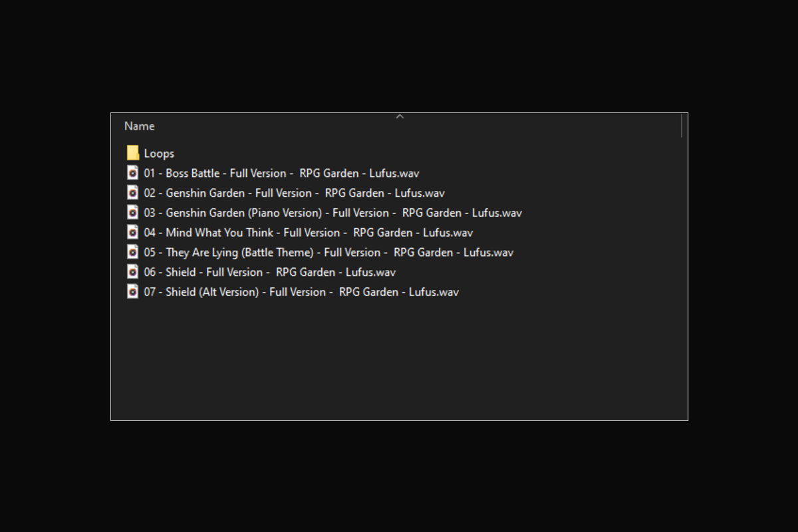Click the 04 Mind What You Think file icon
Image resolution: width=798 pixels, height=532 pixels.
133,232
